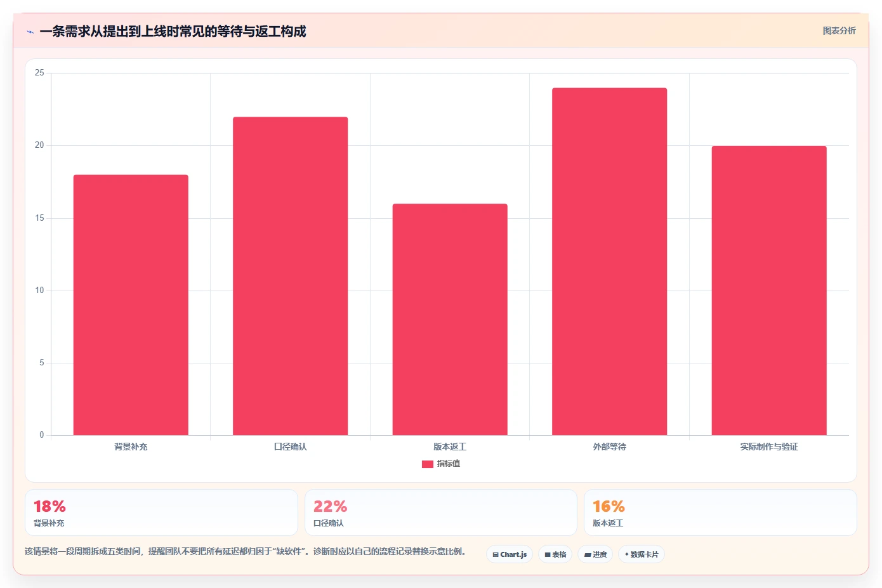Click the x-axis label 背景补充
Screen dimensions: 882x588
coord(131,447)
